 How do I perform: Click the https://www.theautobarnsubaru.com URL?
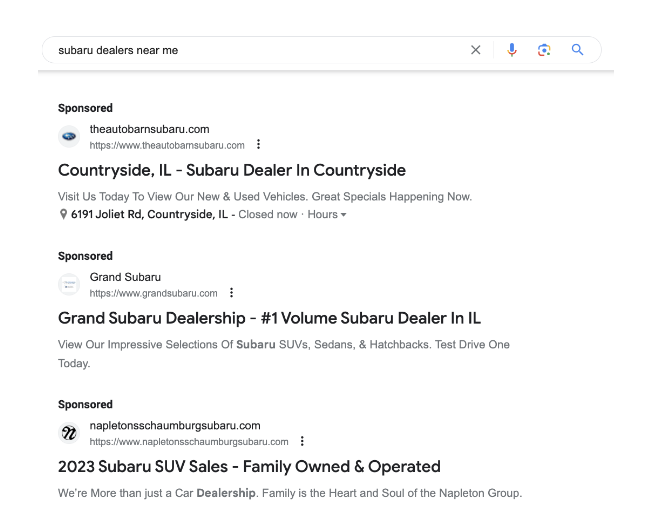(x=167, y=145)
